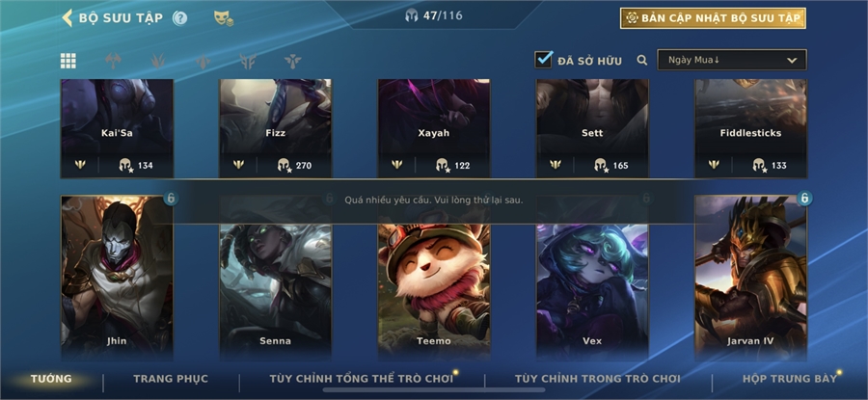The width and height of the screenshot is (868, 400).
Task: Click the theater mask icon in header
Action: [223, 18]
